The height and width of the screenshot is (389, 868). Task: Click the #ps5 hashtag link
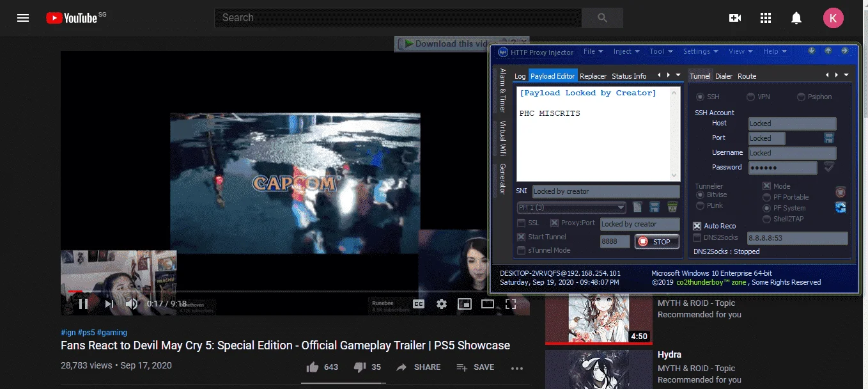point(86,333)
